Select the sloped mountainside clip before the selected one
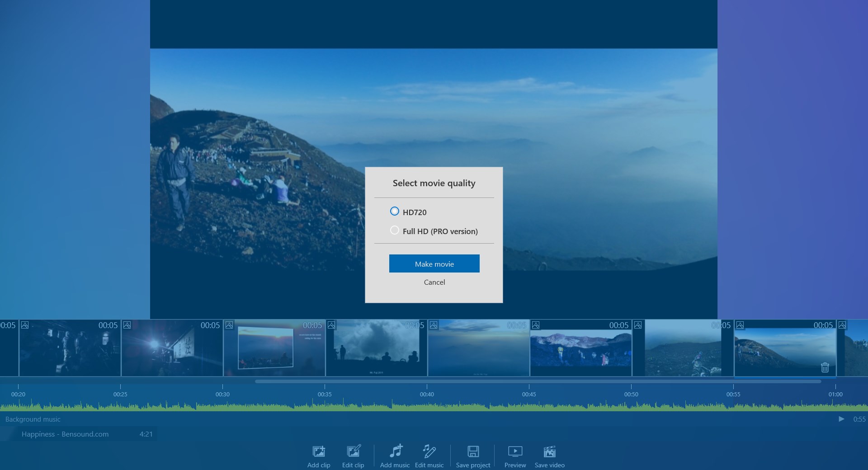 click(x=683, y=348)
